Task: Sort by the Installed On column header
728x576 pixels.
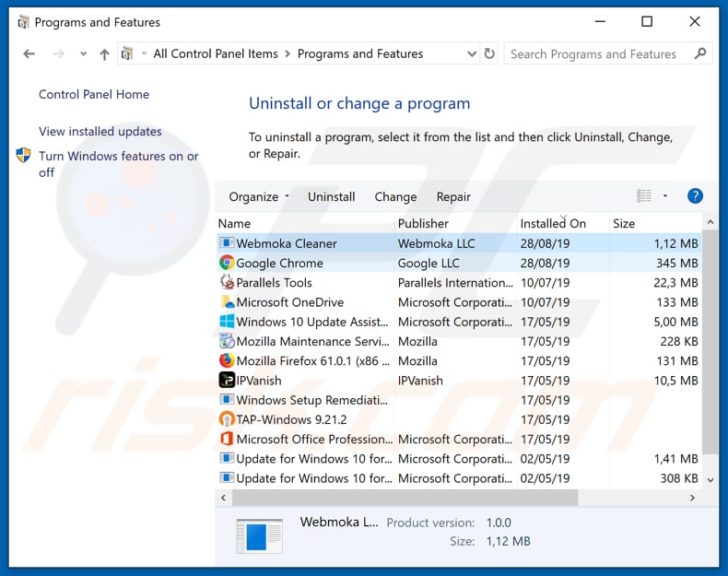Action: [x=563, y=223]
